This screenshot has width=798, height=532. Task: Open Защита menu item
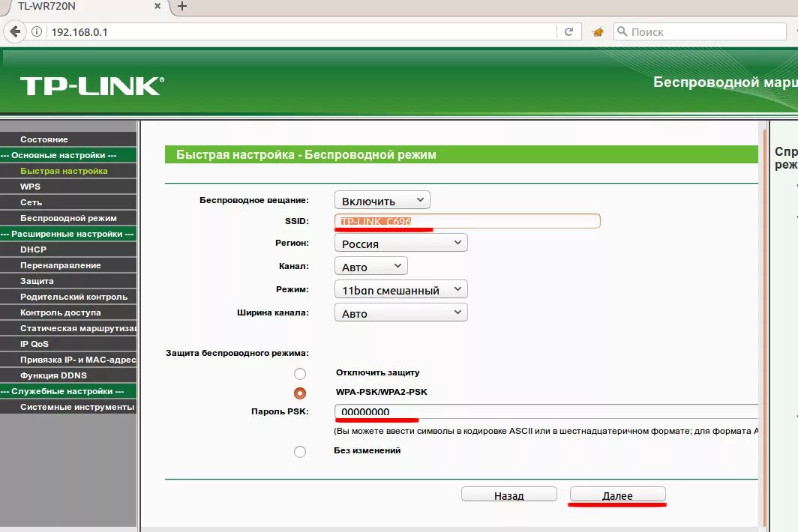point(68,281)
